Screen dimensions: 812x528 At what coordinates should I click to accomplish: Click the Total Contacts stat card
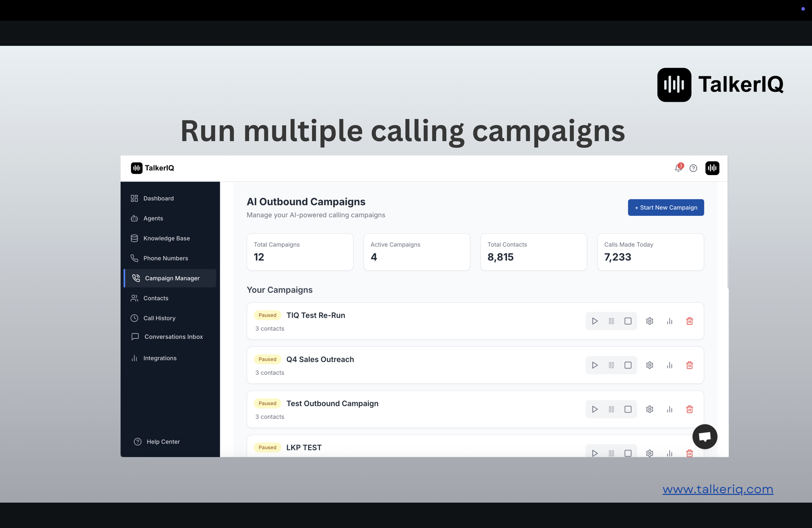point(533,252)
